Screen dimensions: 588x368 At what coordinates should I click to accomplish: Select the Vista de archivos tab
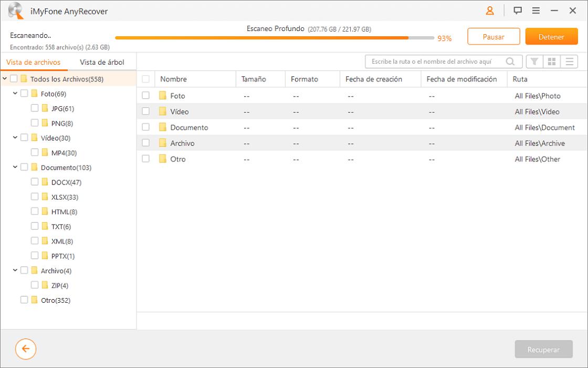pyautogui.click(x=33, y=62)
